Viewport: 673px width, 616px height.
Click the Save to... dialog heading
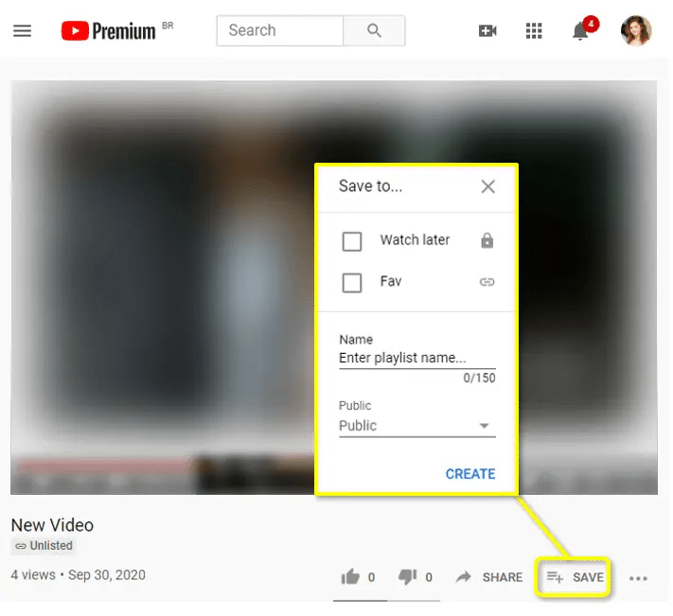click(370, 186)
